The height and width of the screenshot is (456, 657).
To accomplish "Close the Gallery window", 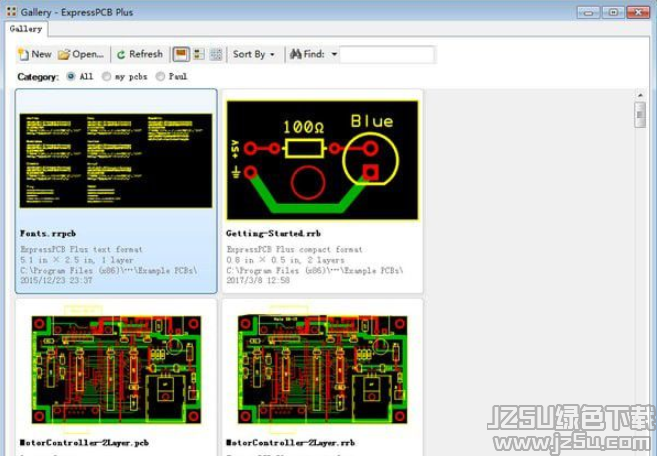I will tap(638, 12).
